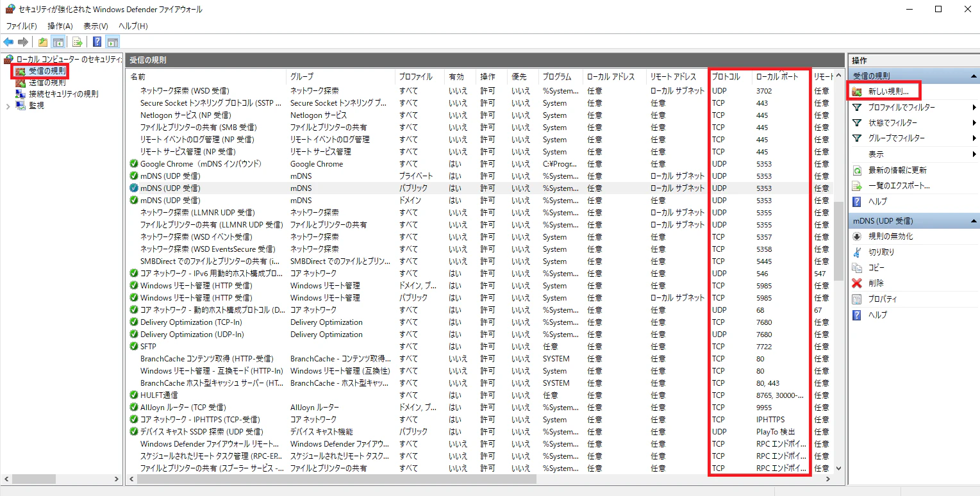
Task: Go back using the toolbar back arrow
Action: tap(8, 42)
